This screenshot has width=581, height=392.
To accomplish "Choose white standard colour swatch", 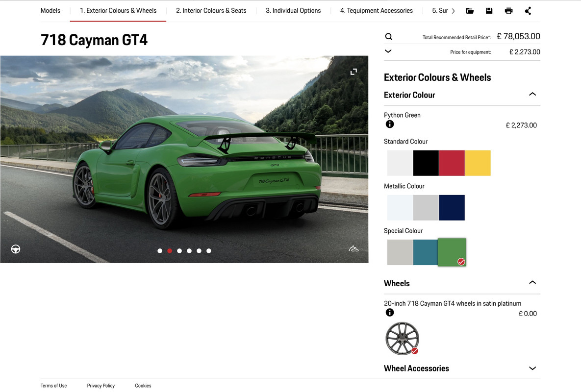I will coord(400,163).
